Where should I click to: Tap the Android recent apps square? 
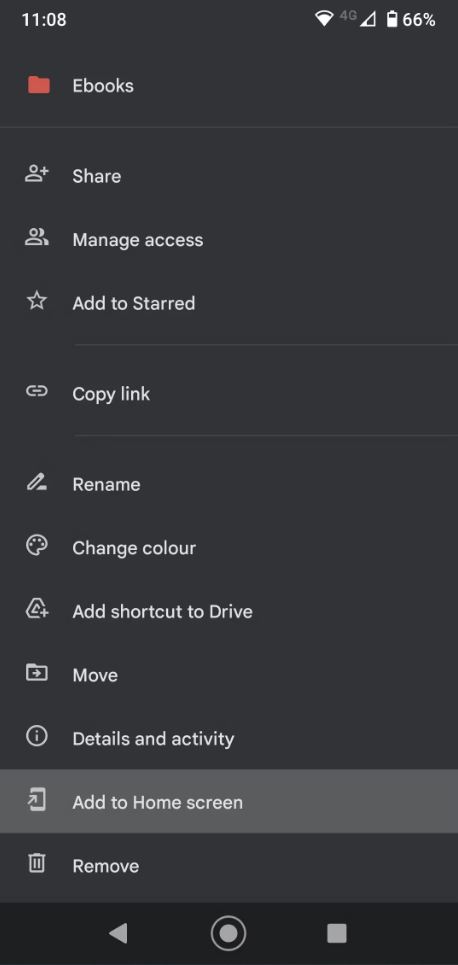(x=337, y=933)
